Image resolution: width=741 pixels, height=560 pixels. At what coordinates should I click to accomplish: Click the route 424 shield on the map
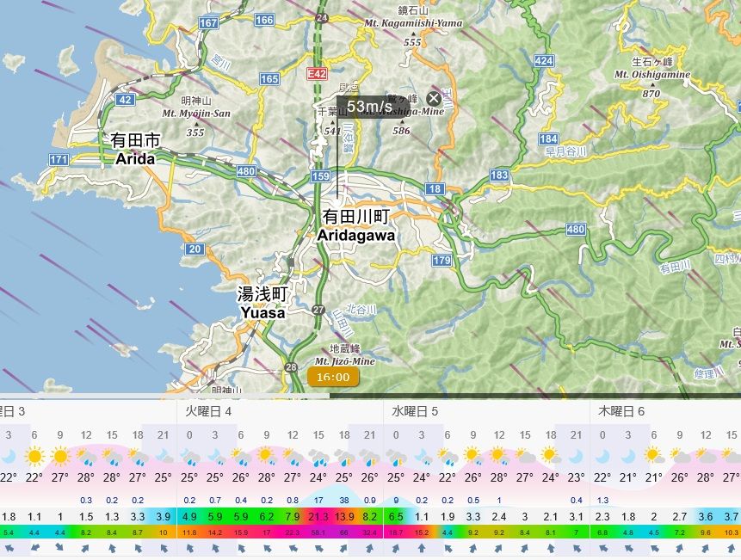(x=544, y=60)
